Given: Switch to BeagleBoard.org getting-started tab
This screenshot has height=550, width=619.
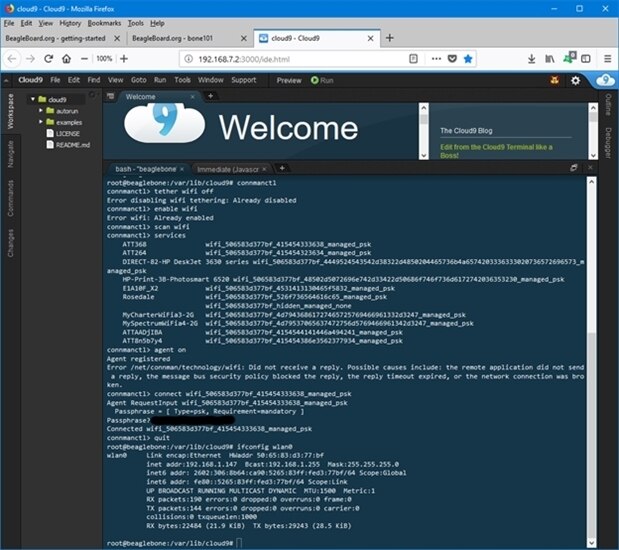Looking at the screenshot, I should pyautogui.click(x=55, y=38).
